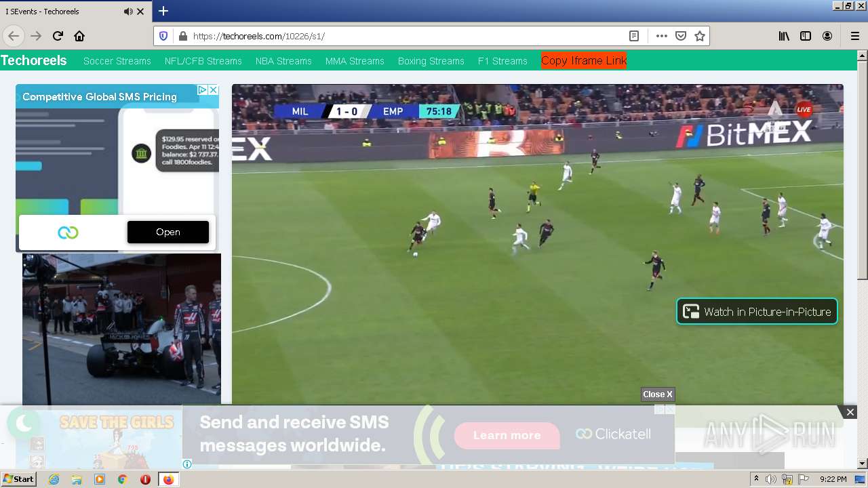View site security padlock info

[x=182, y=36]
